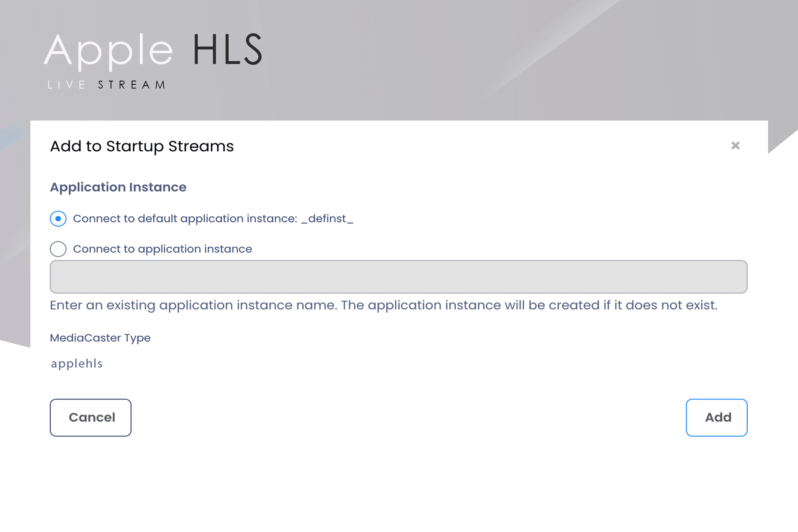Click the applehls MediaCaster type value
Viewport: 798px width, 532px height.
[x=76, y=364]
